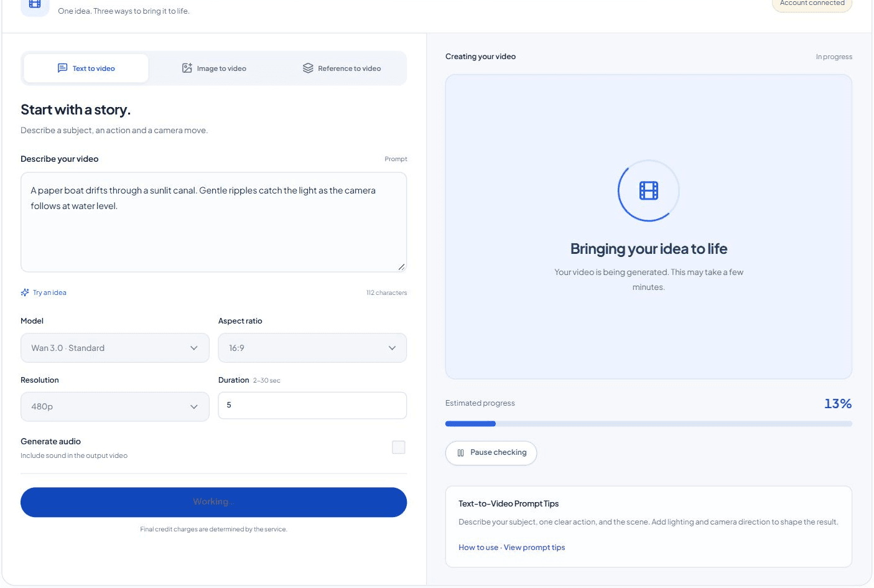Click the Start with a story heading

[x=76, y=110]
